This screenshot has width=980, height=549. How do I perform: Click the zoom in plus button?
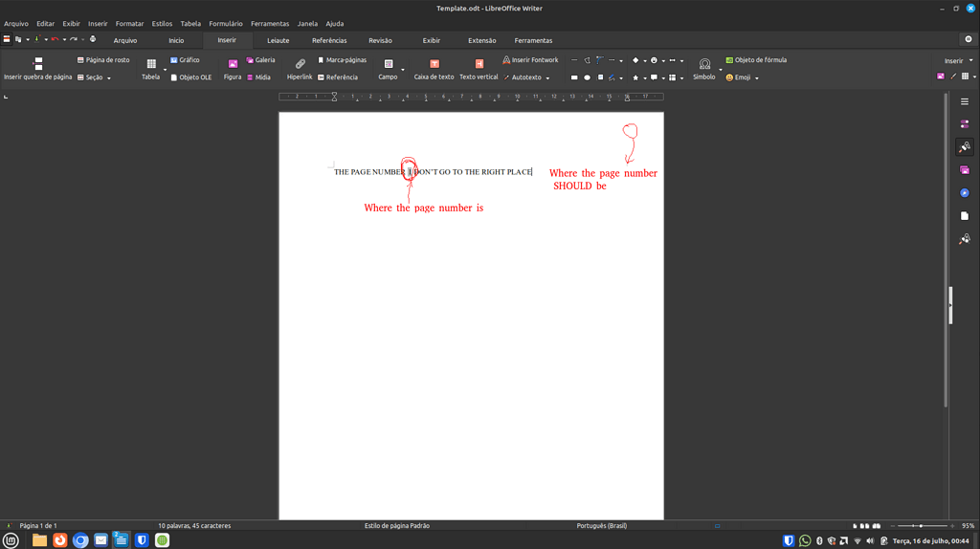(x=952, y=526)
